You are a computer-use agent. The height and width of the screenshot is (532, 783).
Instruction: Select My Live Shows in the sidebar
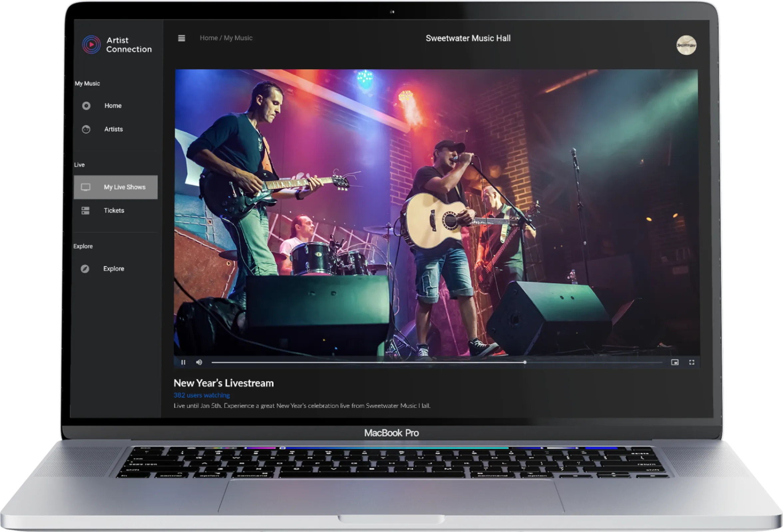pos(124,187)
